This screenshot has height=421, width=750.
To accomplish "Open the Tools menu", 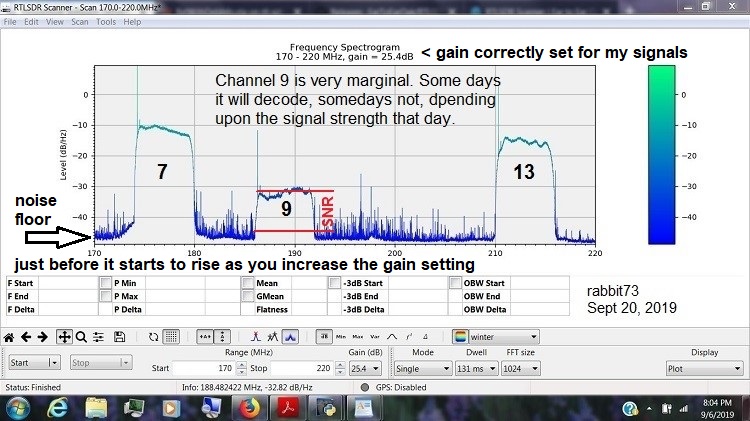I will coord(105,21).
